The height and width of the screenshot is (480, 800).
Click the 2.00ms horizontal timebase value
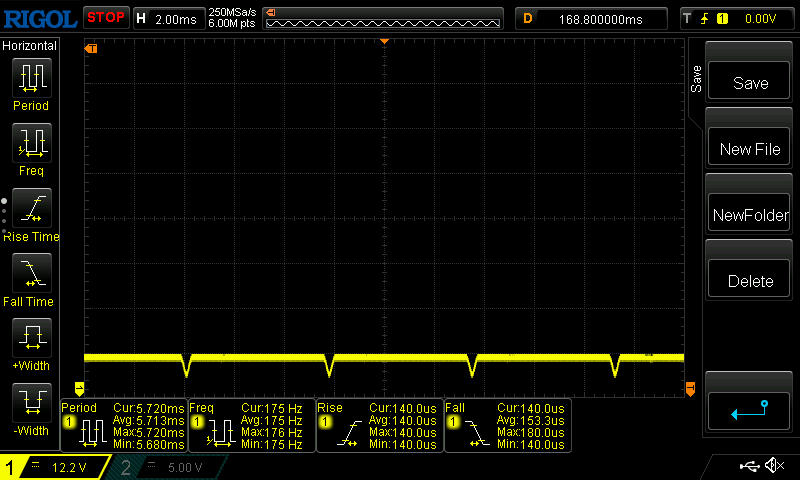[176, 19]
